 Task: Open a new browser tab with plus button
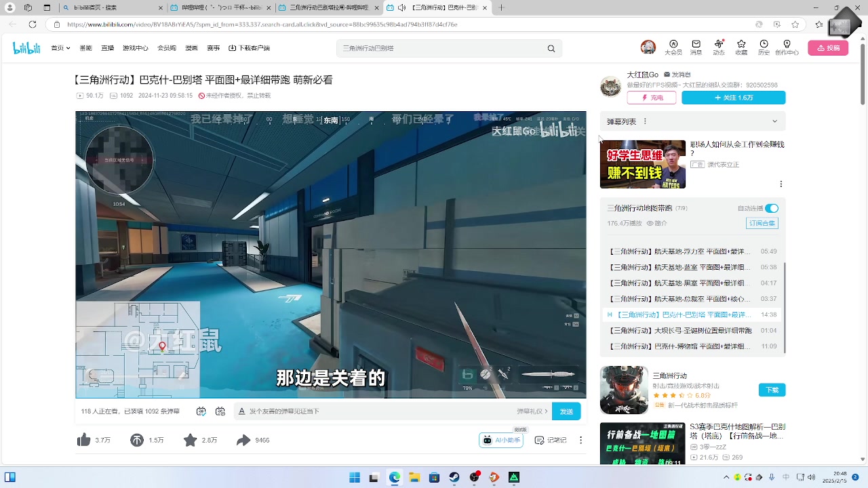tap(501, 7)
